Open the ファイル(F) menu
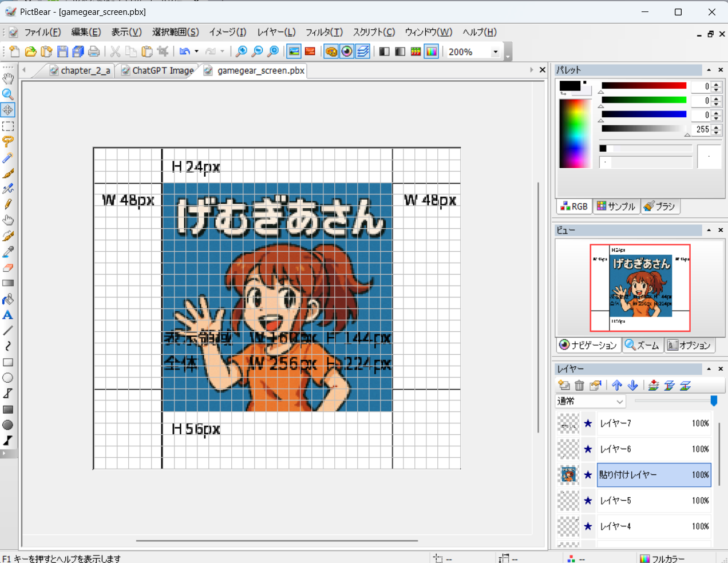This screenshot has height=563, width=728. click(42, 32)
